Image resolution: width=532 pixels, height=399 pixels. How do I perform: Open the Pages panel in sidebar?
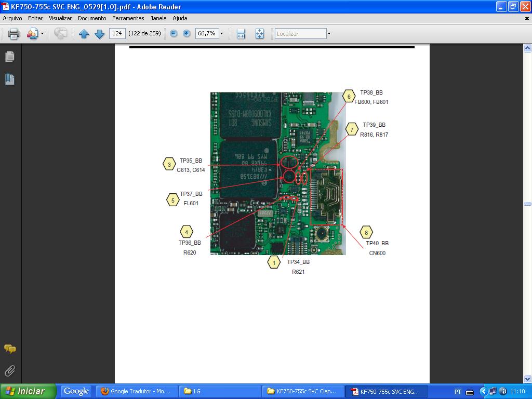click(9, 56)
